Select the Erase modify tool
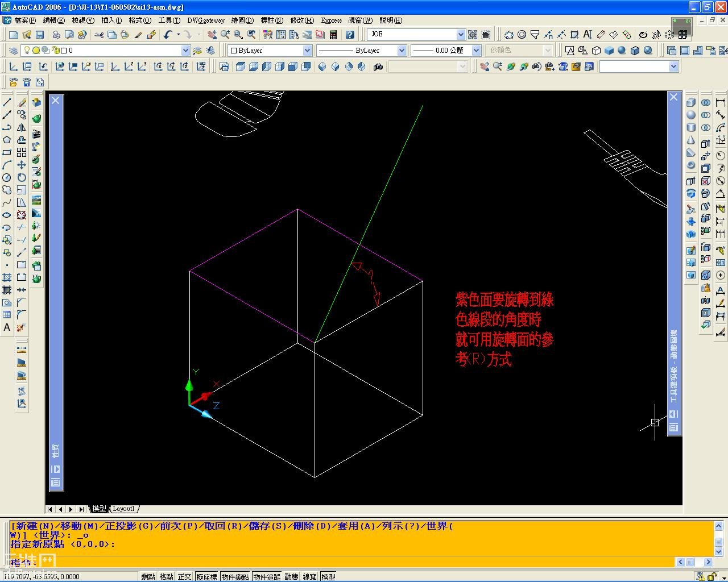 (22, 102)
